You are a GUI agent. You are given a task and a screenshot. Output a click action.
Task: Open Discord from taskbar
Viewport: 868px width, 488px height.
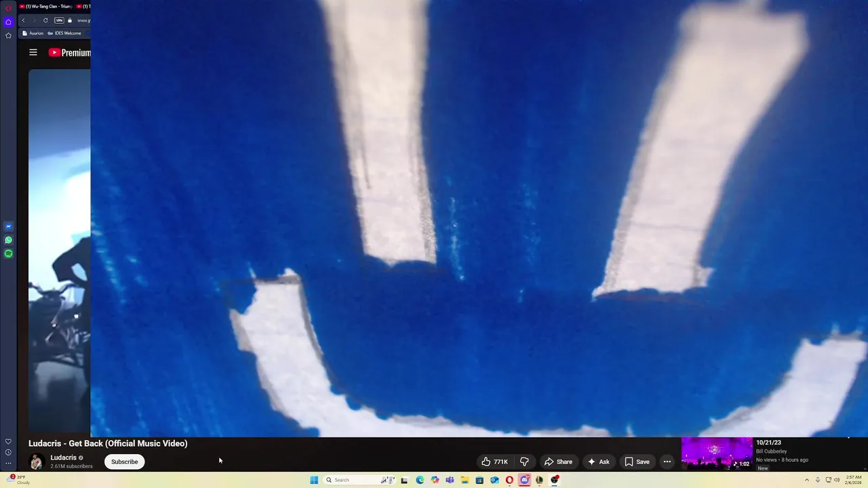click(x=524, y=480)
